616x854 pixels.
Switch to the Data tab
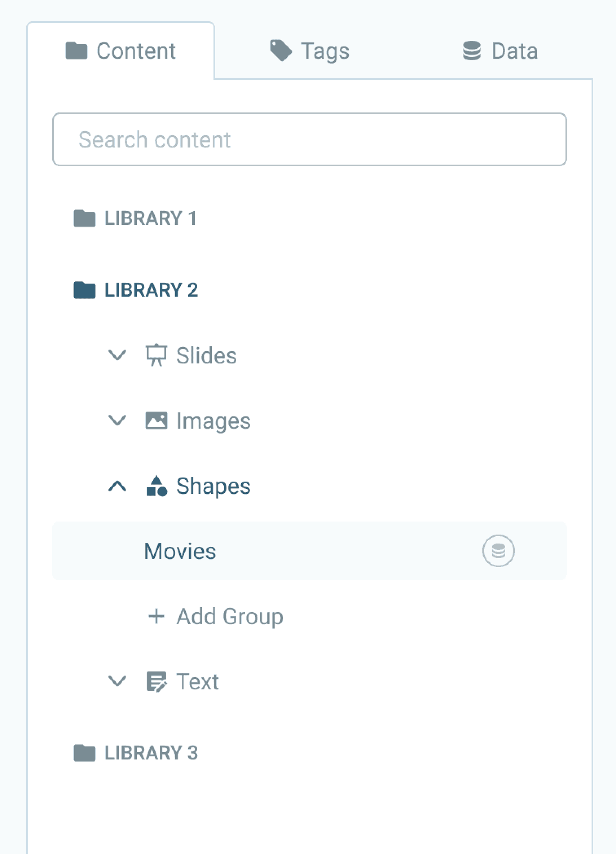[500, 51]
